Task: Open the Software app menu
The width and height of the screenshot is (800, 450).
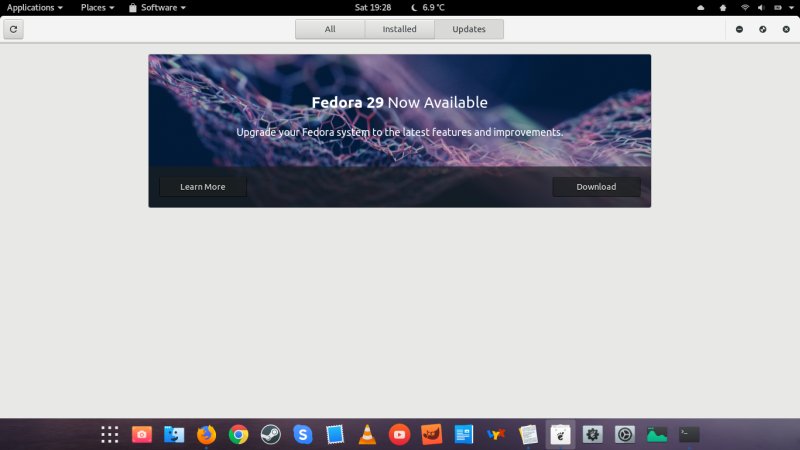Action: [157, 8]
